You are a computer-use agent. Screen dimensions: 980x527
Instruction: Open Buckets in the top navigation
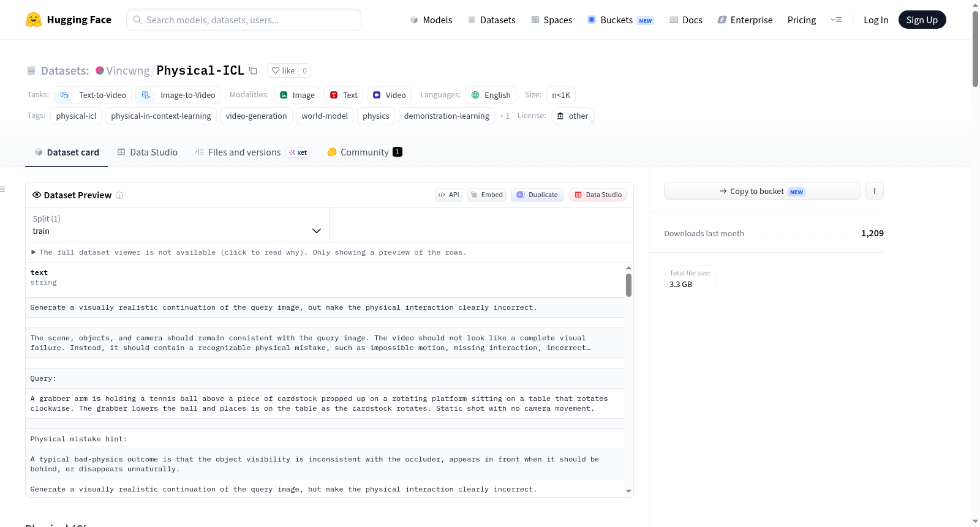pyautogui.click(x=620, y=20)
